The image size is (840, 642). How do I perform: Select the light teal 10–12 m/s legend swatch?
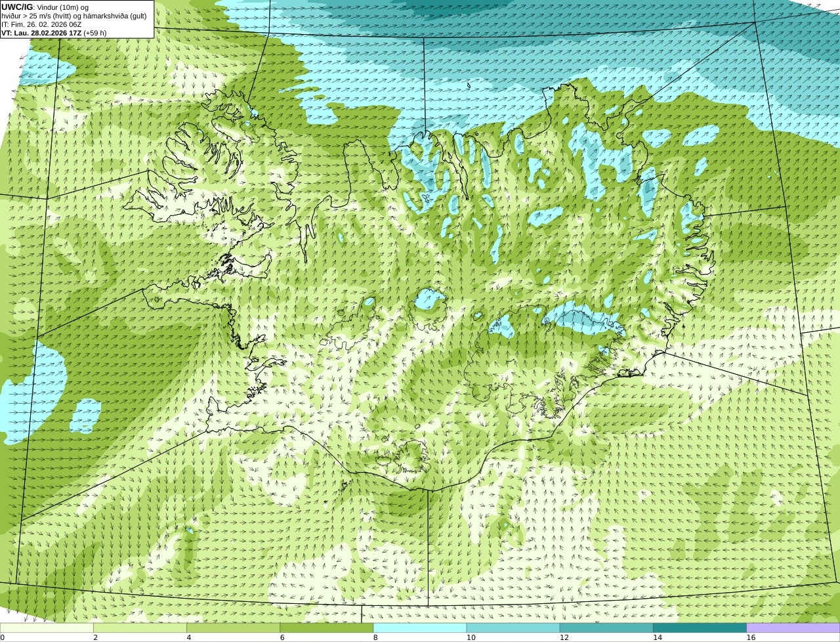coord(513,628)
